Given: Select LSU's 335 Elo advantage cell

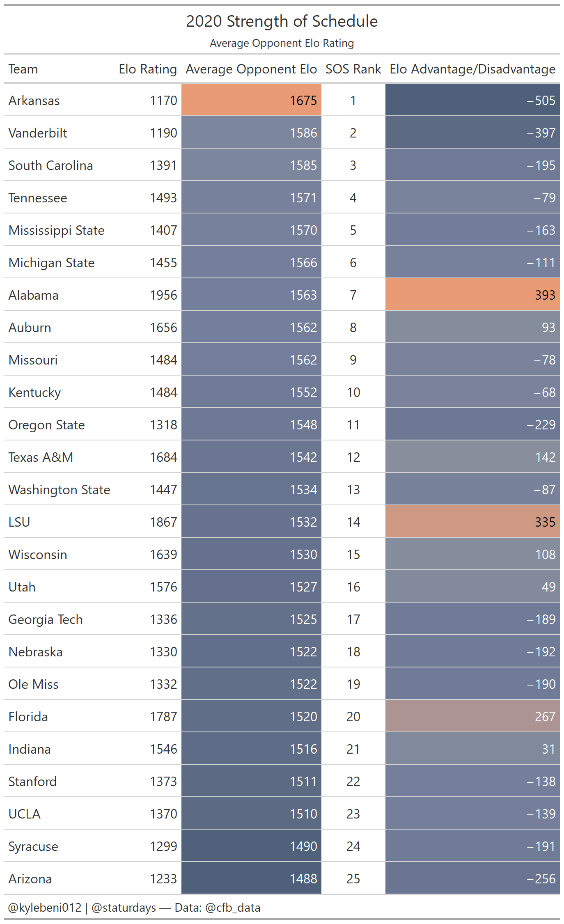Looking at the screenshot, I should [x=472, y=521].
